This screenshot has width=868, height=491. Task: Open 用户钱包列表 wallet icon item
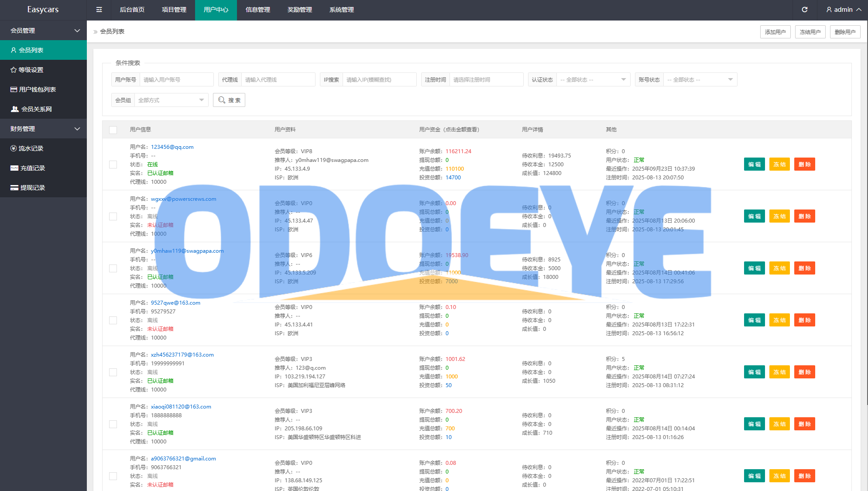coord(37,89)
